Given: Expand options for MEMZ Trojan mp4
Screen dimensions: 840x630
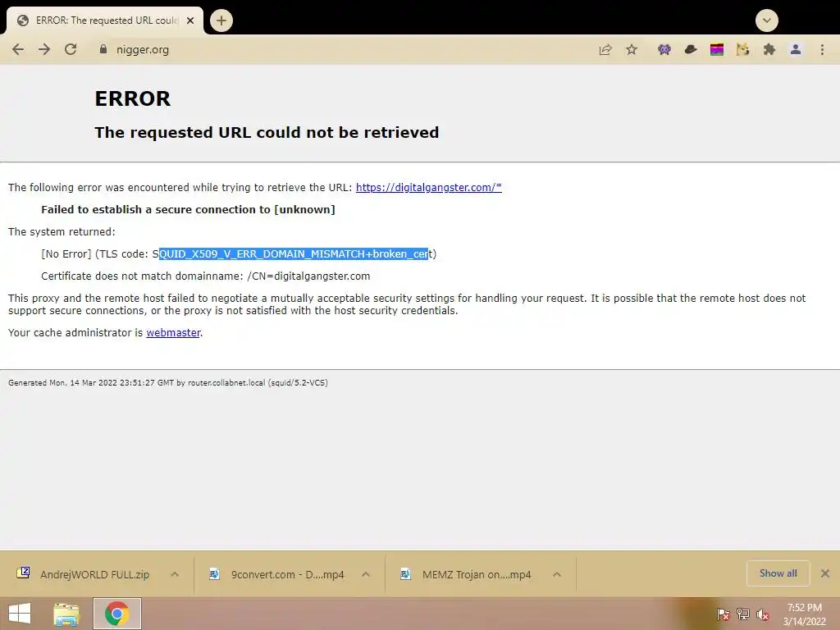Looking at the screenshot, I should tap(557, 574).
